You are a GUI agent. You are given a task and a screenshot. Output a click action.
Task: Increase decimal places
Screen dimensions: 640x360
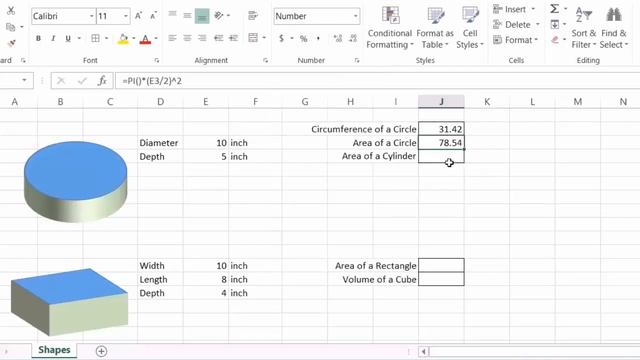coord(338,38)
